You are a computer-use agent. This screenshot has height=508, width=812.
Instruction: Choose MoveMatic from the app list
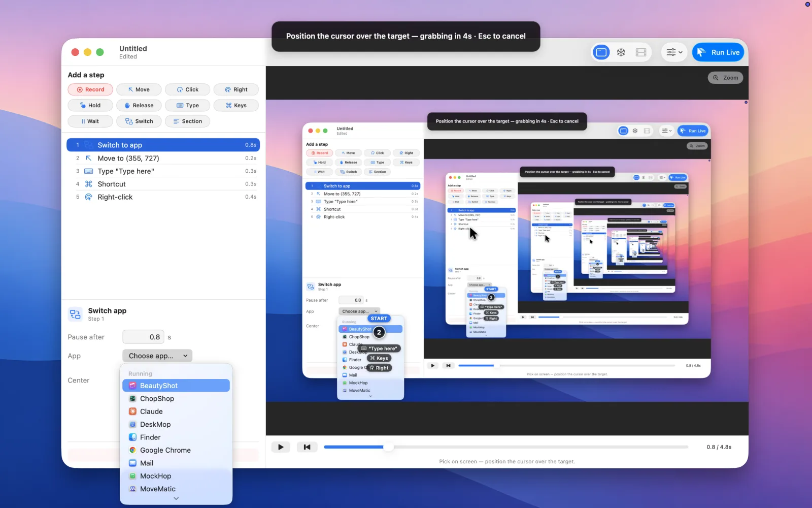(176, 489)
